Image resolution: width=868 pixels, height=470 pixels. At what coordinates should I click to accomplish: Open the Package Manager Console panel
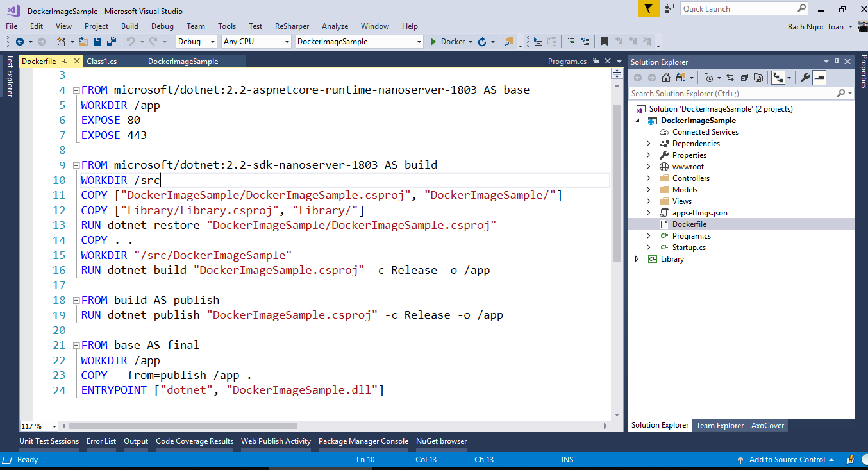tap(363, 441)
